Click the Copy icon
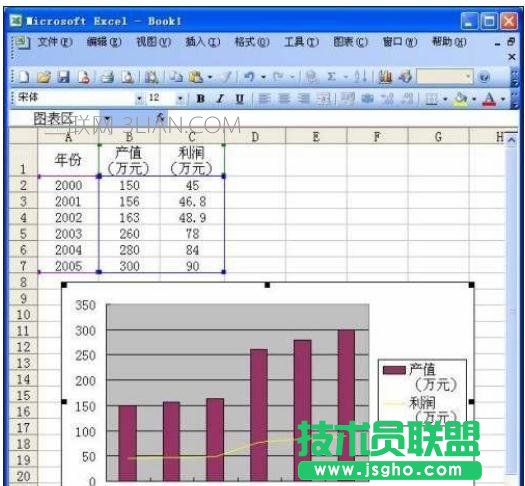This screenshot has width=525, height=486. point(176,77)
